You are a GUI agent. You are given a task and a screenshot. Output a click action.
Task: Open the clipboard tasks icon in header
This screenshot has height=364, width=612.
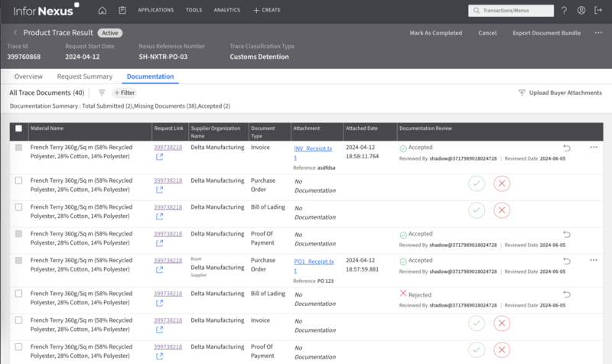[122, 11]
